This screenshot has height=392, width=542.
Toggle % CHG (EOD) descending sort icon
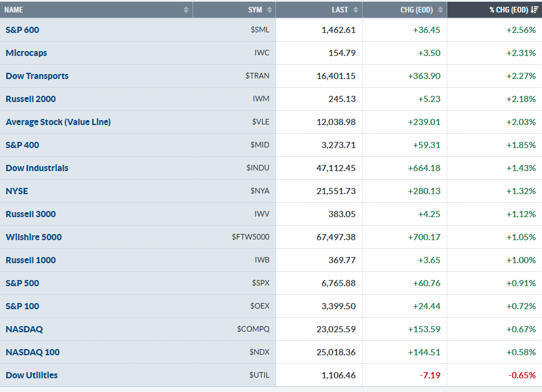point(535,10)
